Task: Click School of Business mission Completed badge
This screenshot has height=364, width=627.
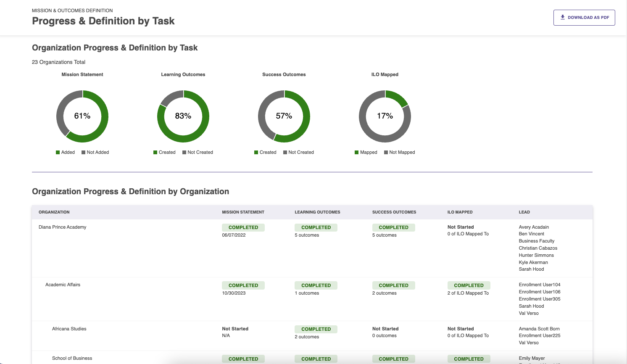Action: point(243,359)
